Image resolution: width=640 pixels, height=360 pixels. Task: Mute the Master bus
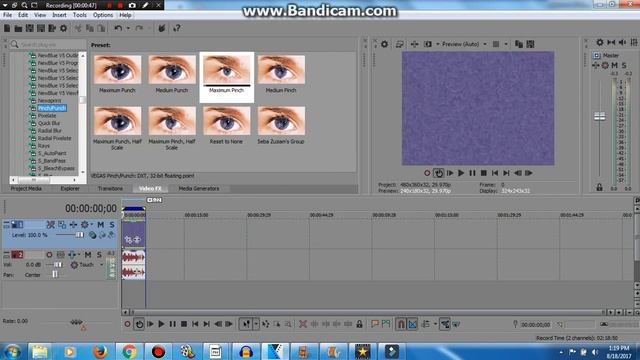tap(614, 65)
